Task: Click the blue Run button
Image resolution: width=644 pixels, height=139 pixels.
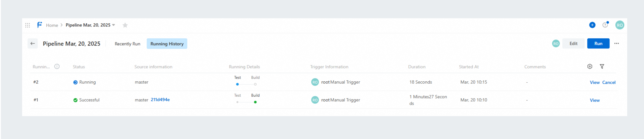Action: point(598,43)
